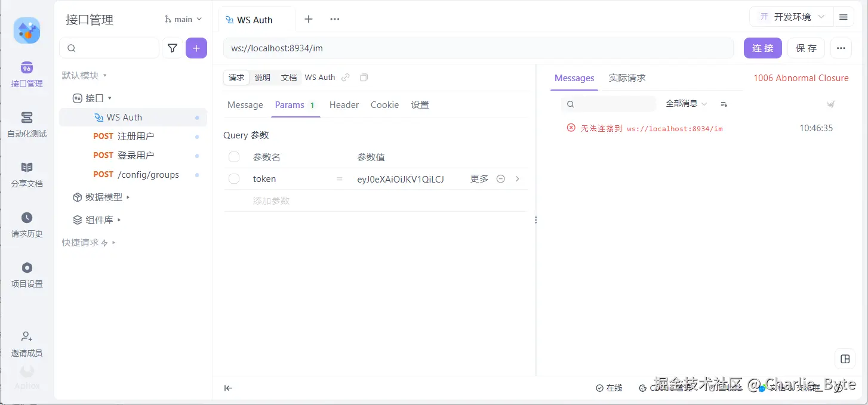Click the link icon next to WS Auth

(x=346, y=78)
